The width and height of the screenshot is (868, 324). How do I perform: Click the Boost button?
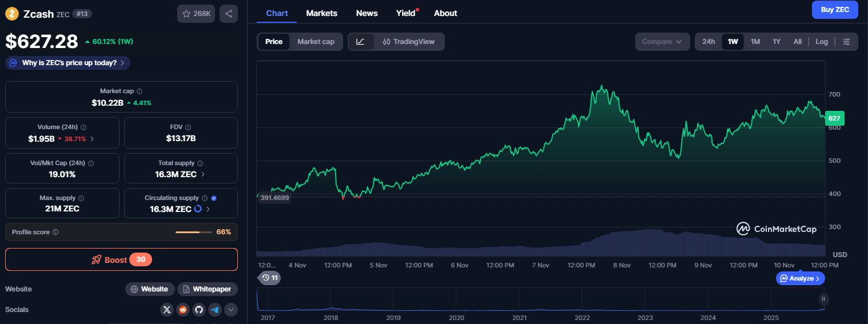[x=121, y=259]
